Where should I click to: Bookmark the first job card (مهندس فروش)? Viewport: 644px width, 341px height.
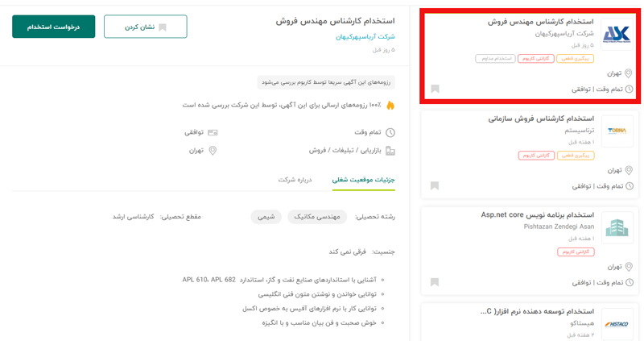tap(435, 89)
